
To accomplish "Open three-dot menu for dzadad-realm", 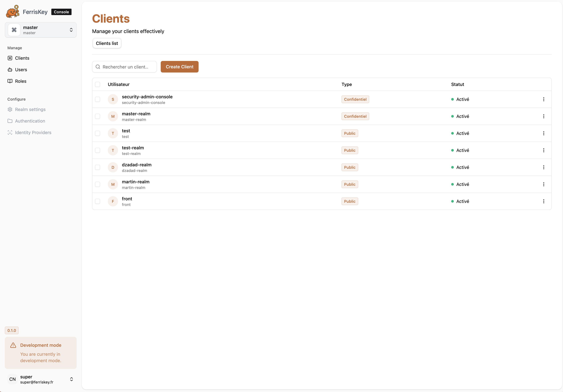I will pyautogui.click(x=543, y=167).
